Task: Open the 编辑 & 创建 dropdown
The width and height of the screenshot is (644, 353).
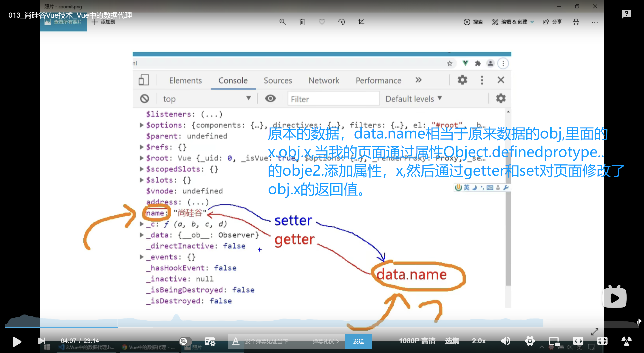Action: pos(513,22)
